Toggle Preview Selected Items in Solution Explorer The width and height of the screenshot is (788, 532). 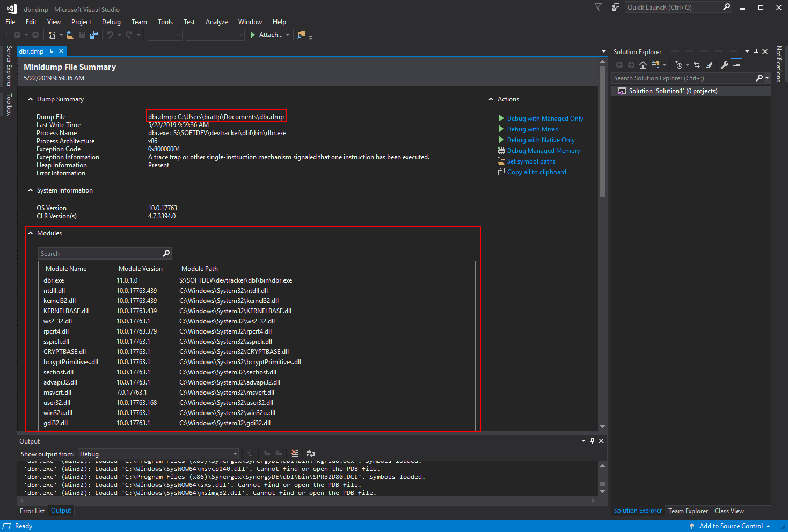[x=736, y=65]
